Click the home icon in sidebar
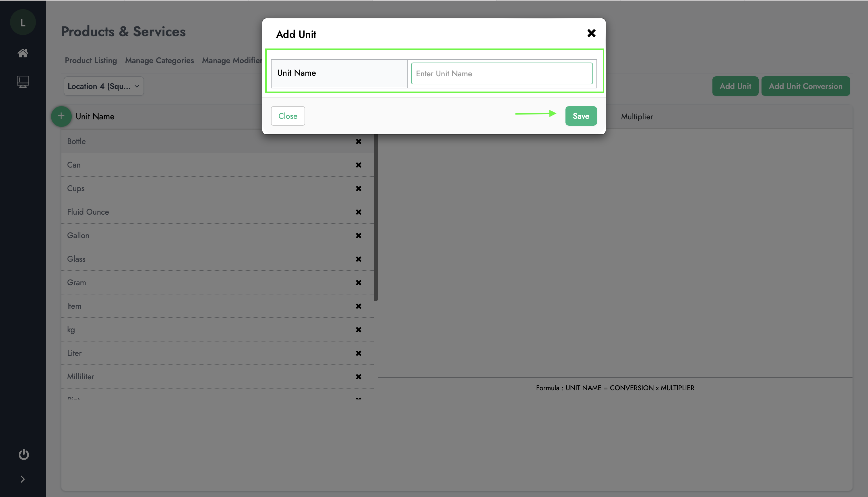The width and height of the screenshot is (868, 497). pyautogui.click(x=23, y=53)
